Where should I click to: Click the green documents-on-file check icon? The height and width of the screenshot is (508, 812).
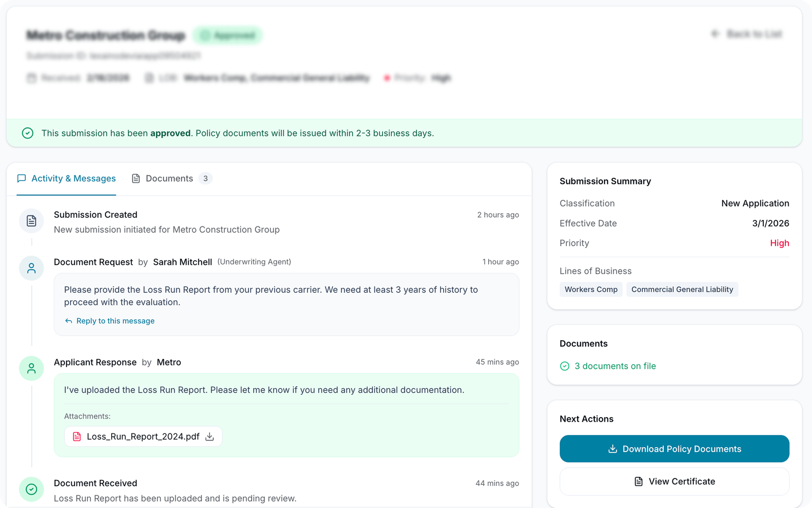point(565,366)
